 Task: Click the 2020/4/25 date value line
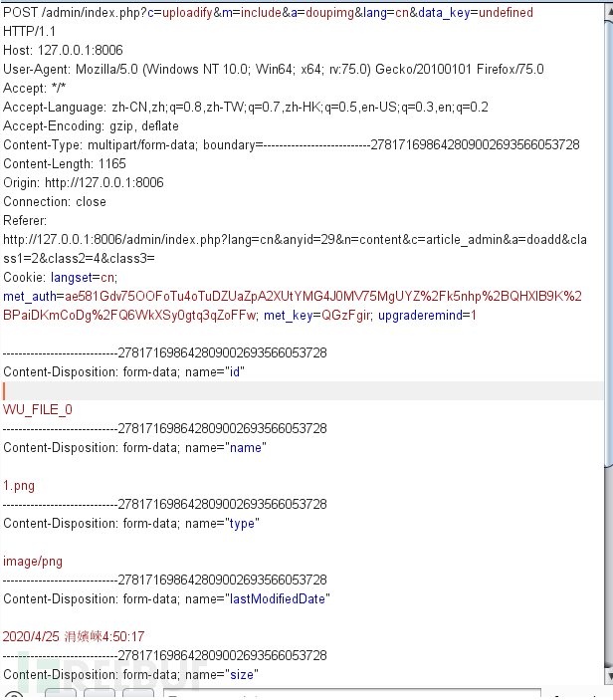tap(74, 636)
